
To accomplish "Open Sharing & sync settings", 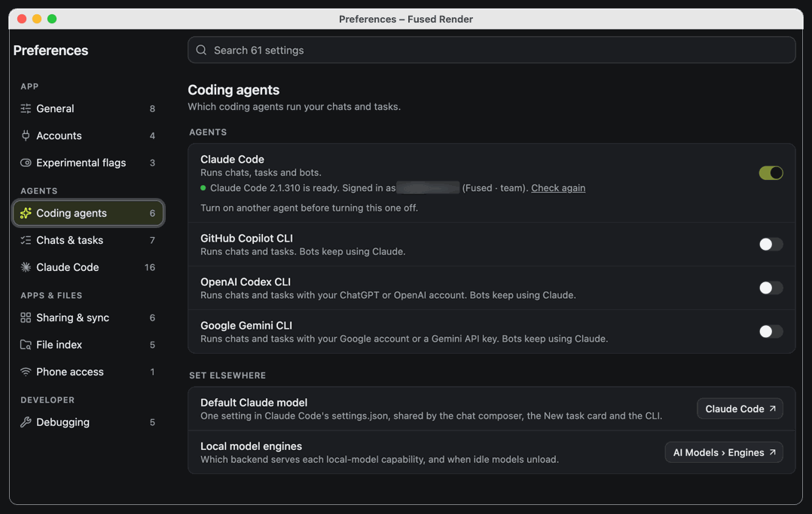I will pyautogui.click(x=88, y=318).
